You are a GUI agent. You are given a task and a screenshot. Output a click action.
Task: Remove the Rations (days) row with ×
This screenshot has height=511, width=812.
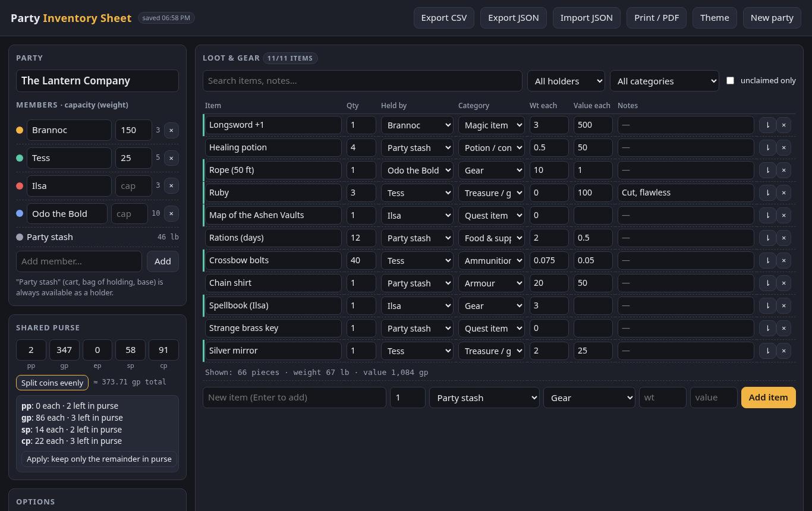click(x=783, y=238)
